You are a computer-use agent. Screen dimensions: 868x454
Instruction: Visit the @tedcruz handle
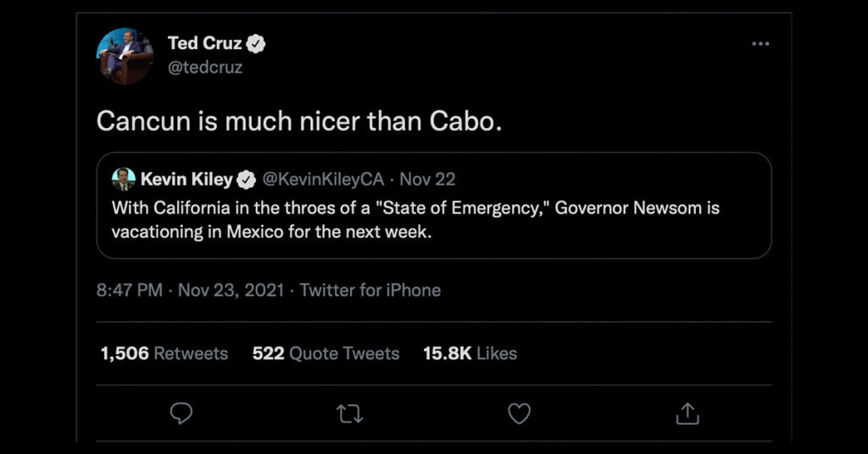(x=205, y=68)
